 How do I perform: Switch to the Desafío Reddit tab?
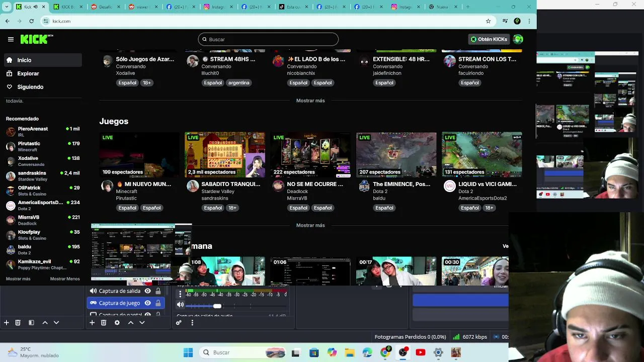[x=105, y=7]
